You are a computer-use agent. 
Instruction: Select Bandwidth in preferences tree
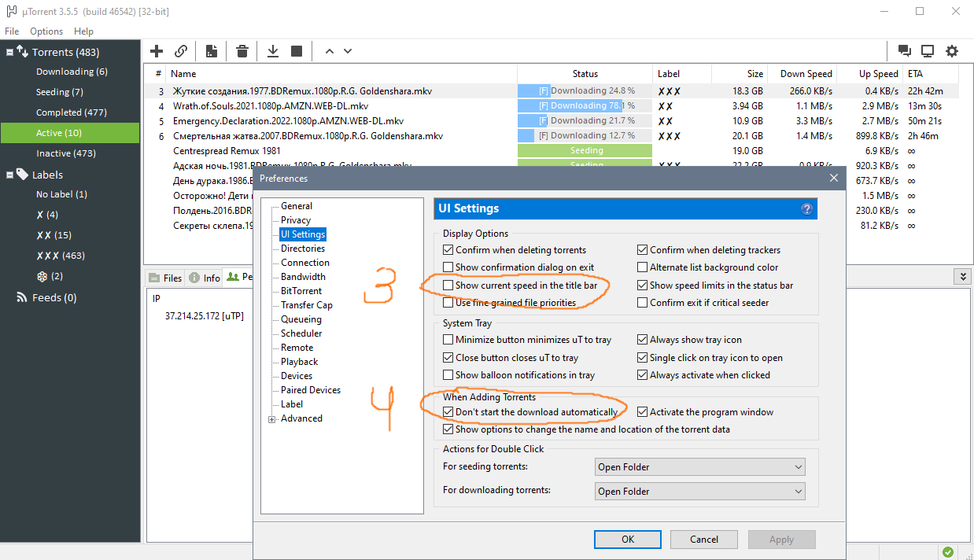tap(303, 277)
